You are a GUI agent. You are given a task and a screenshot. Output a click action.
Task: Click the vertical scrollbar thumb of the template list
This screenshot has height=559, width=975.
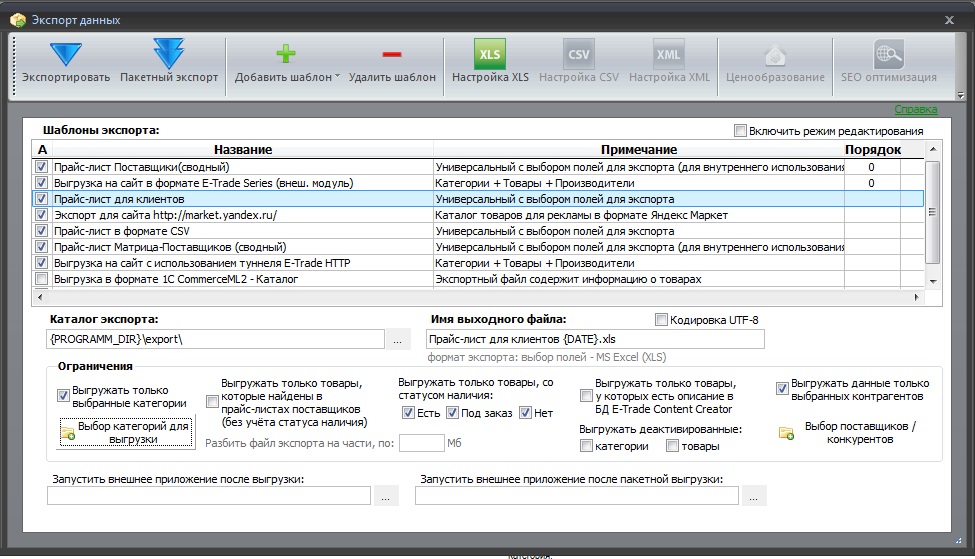coord(933,212)
